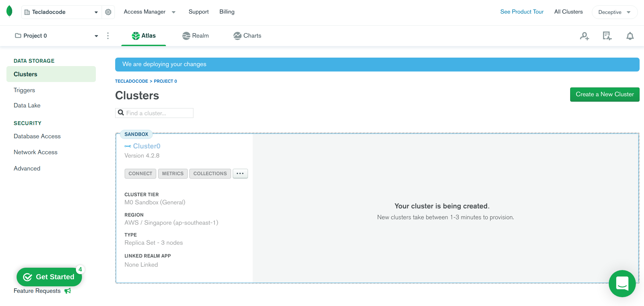This screenshot has width=644, height=306.
Task: Open Database Access settings
Action: coord(37,136)
